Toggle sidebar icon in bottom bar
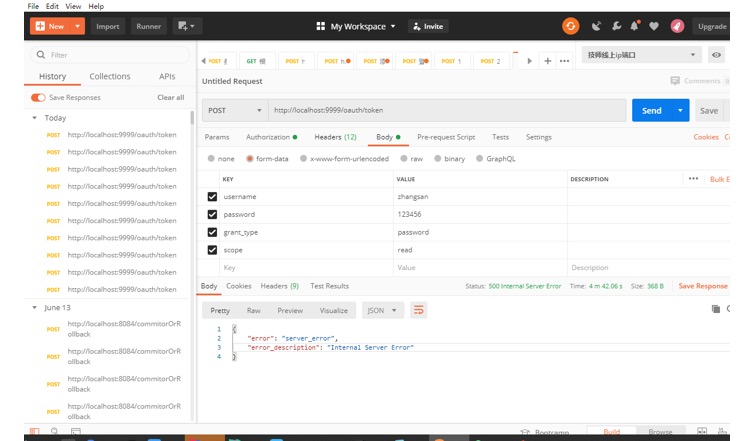Screen dimensions: 754x441 (35, 431)
